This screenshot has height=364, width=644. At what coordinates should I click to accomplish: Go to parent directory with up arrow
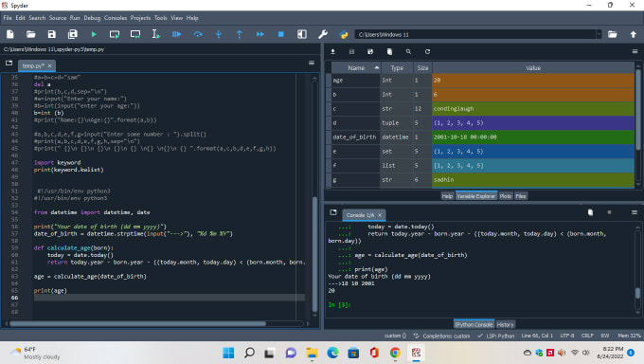[634, 34]
